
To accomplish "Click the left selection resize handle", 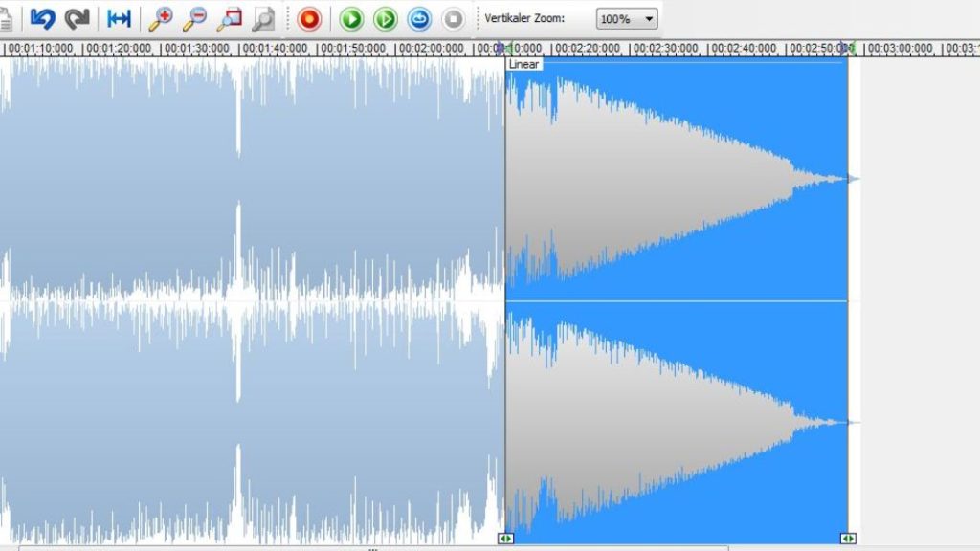I will click(506, 539).
